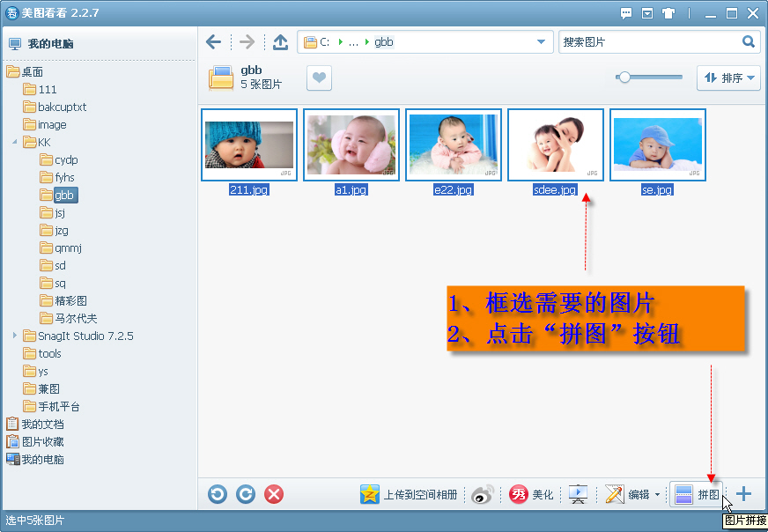The width and height of the screenshot is (768, 532).
Task: Open the bakcuptxt folder
Action: click(55, 107)
